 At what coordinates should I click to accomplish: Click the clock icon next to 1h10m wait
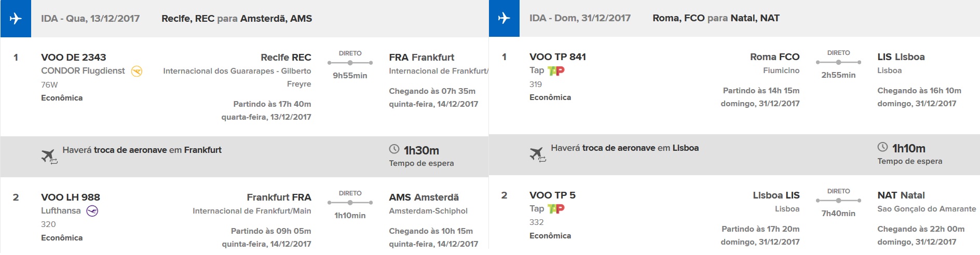[882, 147]
